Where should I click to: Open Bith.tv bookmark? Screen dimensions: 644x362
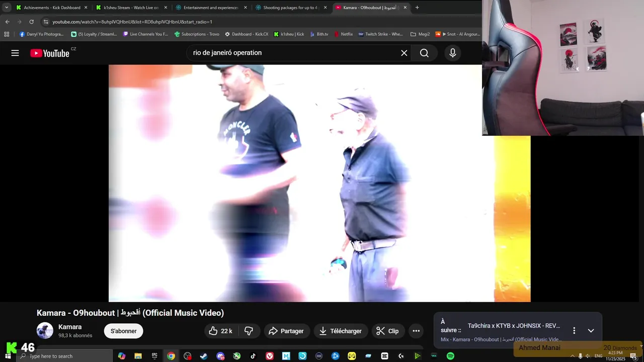pyautogui.click(x=319, y=34)
